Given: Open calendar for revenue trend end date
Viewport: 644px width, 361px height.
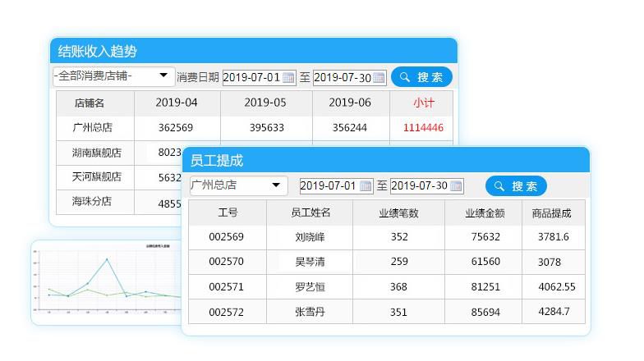Looking at the screenshot, I should click(379, 78).
